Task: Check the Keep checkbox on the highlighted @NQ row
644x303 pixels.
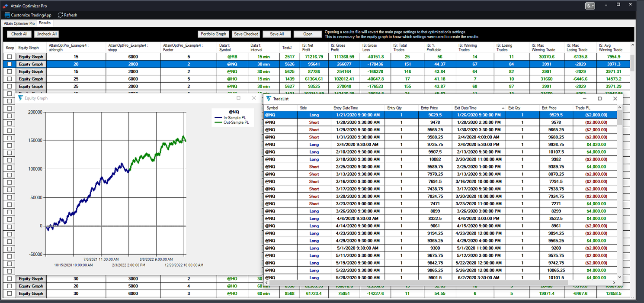Action: point(10,64)
